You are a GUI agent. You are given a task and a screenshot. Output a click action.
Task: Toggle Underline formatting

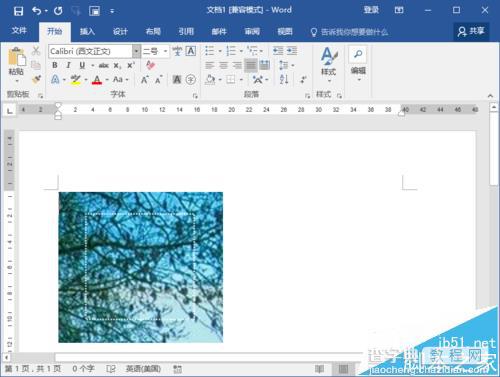(x=82, y=65)
